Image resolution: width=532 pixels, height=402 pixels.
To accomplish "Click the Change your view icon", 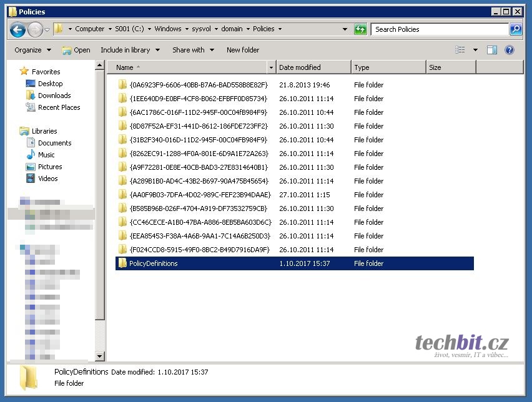I will (x=461, y=50).
